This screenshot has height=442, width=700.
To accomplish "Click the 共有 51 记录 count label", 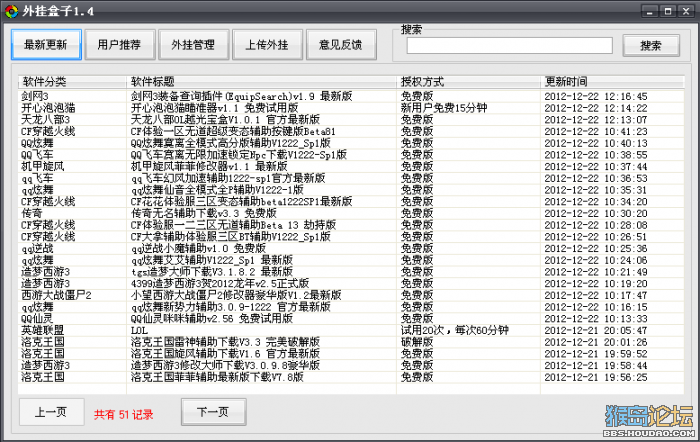I will coord(124,414).
